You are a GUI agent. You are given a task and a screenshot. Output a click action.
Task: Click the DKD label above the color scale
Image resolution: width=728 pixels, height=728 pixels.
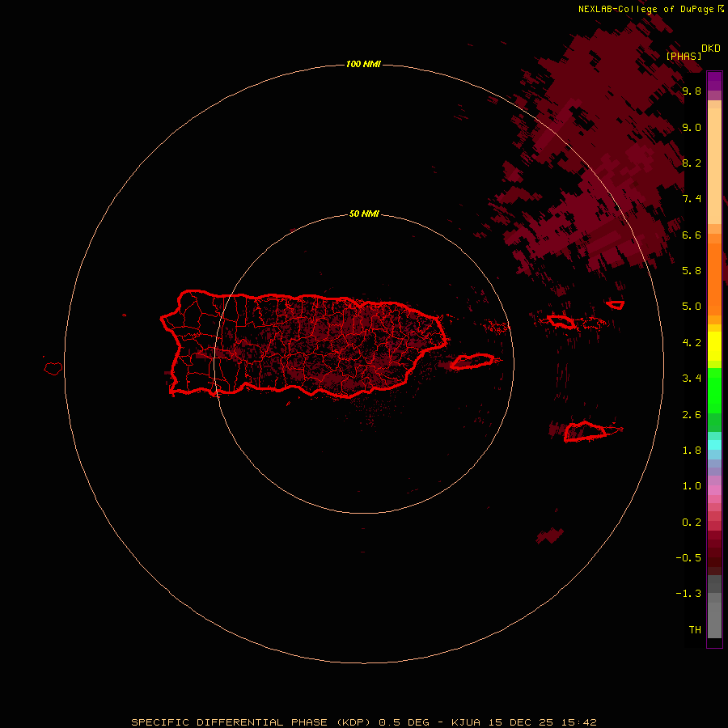point(711,49)
